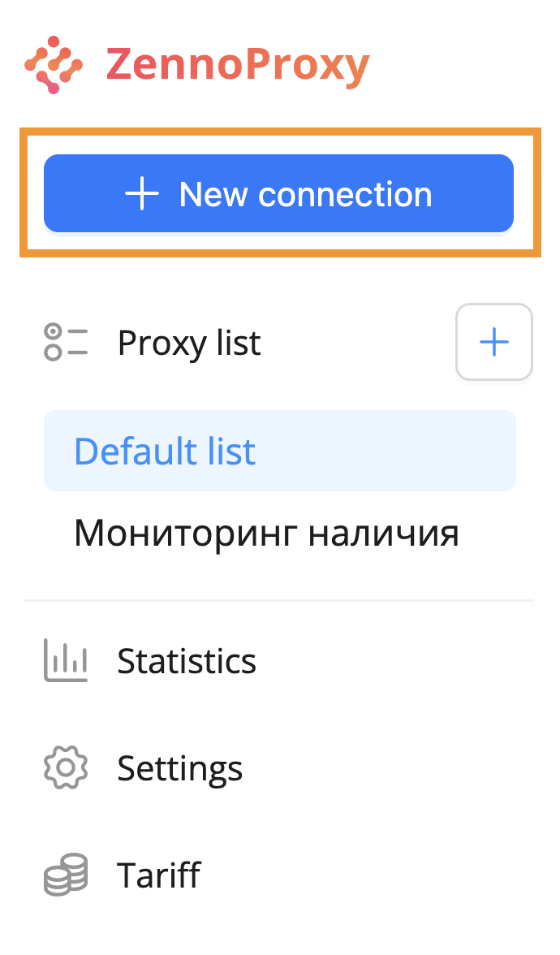Open the Statistics menu item
Image resolution: width=560 pixels, height=955 pixels.
(x=187, y=662)
